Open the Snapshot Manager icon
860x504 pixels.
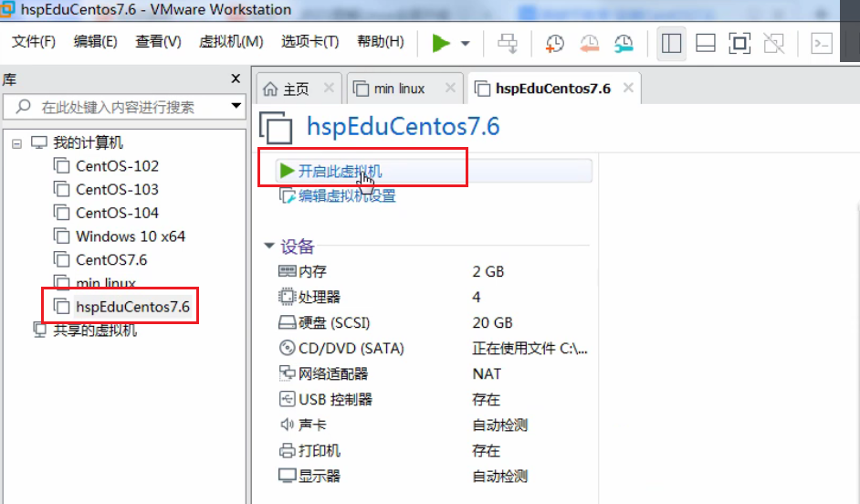click(624, 43)
